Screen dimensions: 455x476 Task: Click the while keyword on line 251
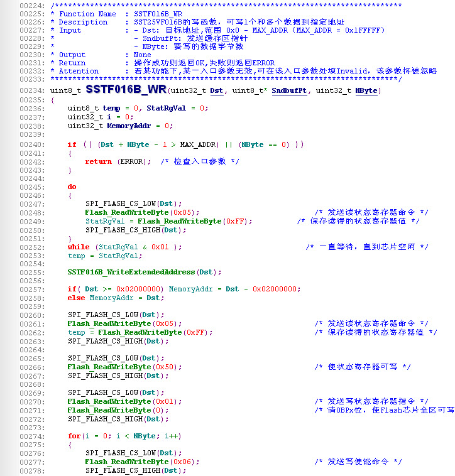tap(79, 247)
